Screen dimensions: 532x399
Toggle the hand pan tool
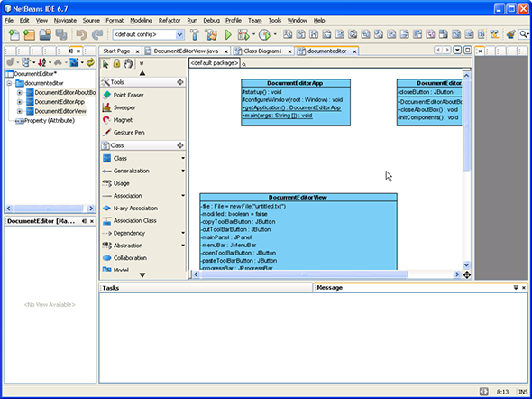tap(128, 63)
